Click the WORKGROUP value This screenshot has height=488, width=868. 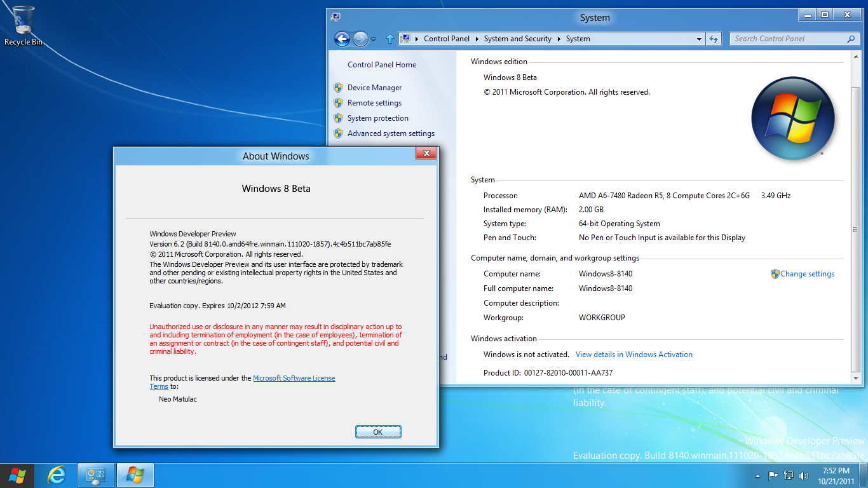[602, 318]
